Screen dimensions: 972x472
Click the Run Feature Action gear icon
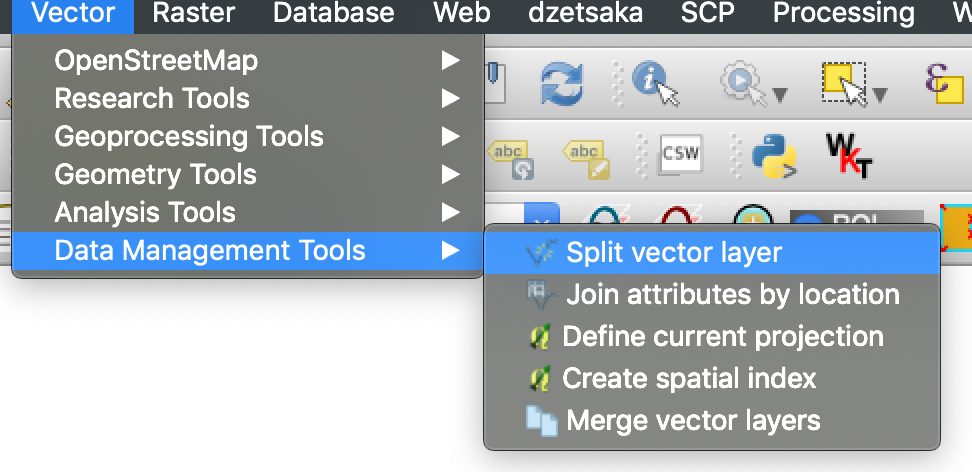click(743, 84)
